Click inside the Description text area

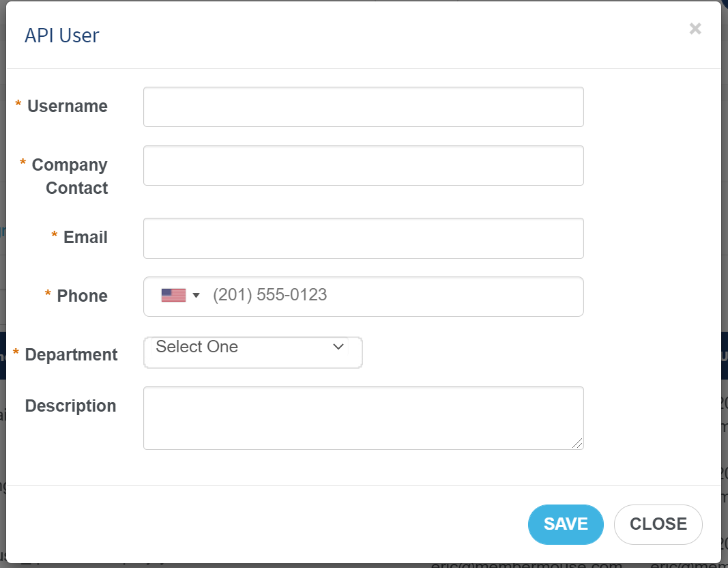pos(364,418)
